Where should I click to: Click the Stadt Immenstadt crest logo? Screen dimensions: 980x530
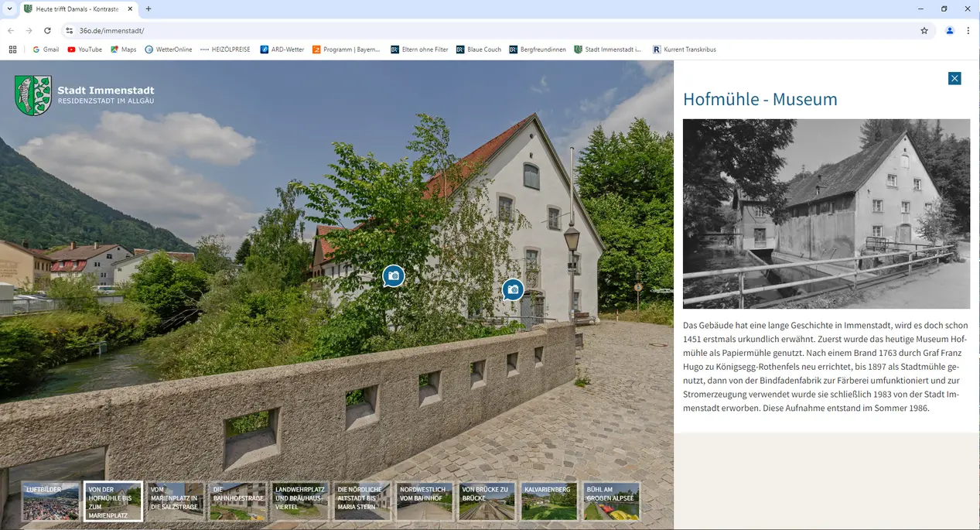pyautogui.click(x=33, y=95)
